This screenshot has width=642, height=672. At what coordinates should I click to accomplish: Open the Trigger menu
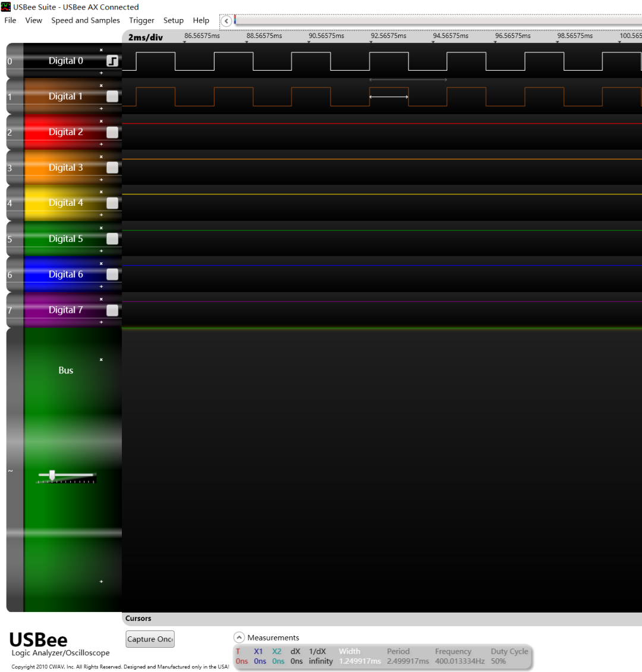(x=141, y=20)
